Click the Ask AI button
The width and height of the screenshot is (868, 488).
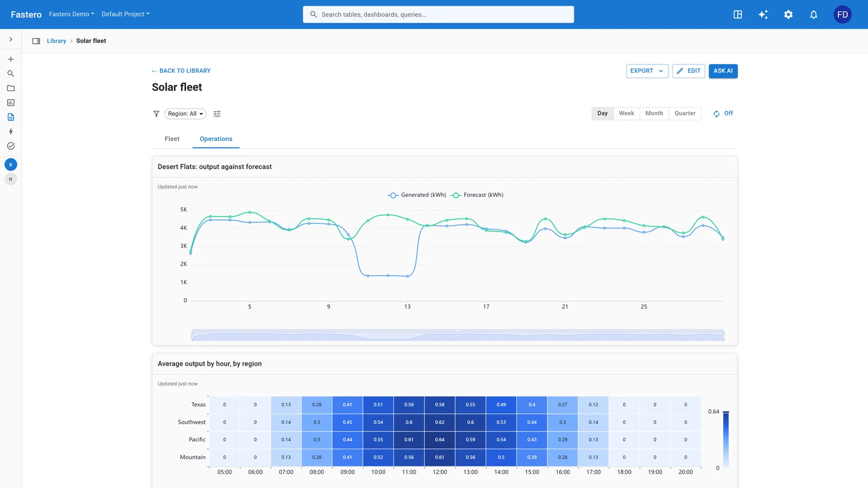723,71
